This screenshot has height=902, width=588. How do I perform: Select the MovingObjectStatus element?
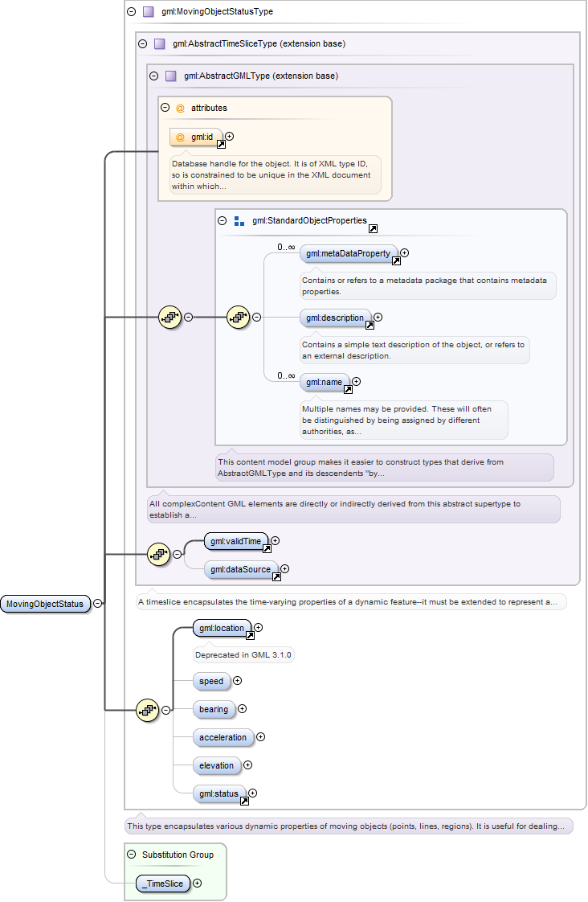46,604
